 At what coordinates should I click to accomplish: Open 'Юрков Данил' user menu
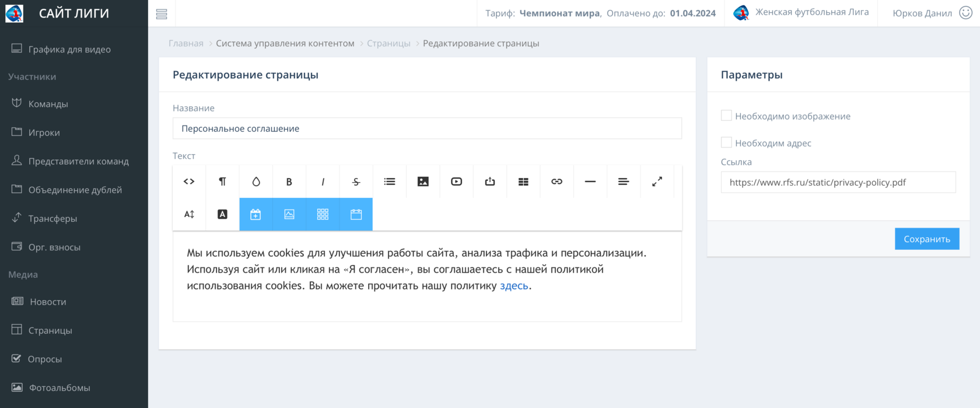[x=922, y=13]
